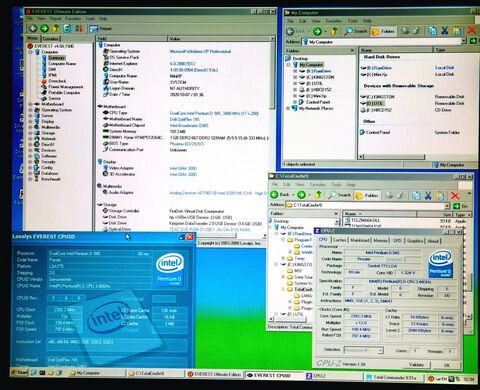
Task: Click the Validate button in CPU-Z
Action: 416,364
